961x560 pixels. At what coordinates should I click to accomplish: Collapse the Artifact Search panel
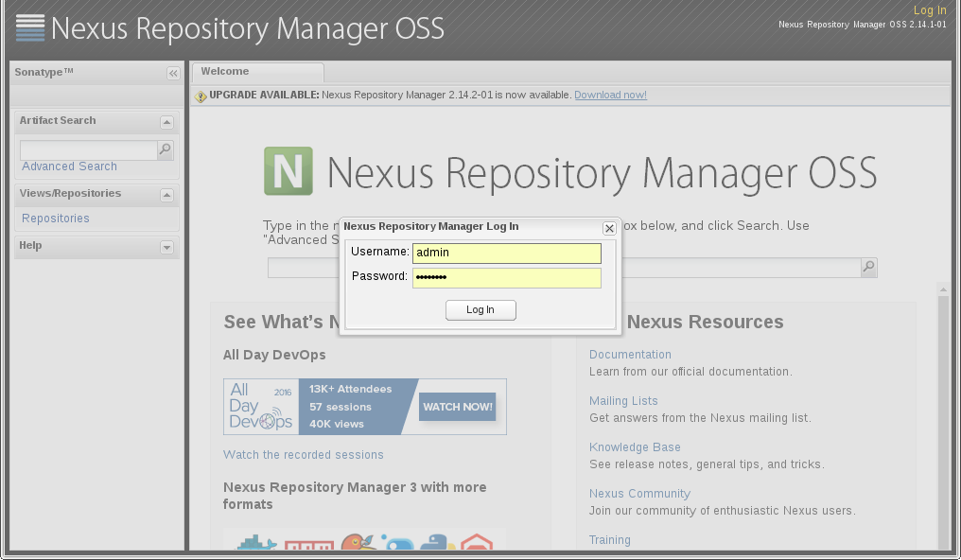[x=166, y=122]
